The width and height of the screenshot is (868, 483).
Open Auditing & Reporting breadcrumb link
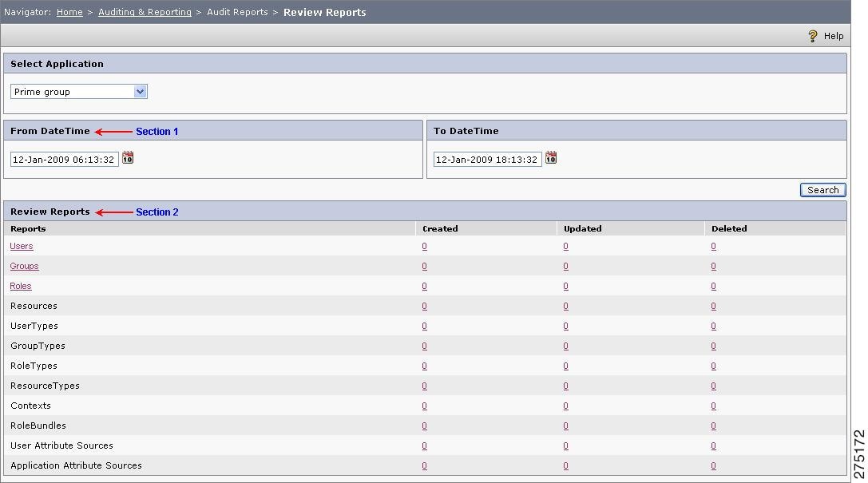[x=145, y=12]
